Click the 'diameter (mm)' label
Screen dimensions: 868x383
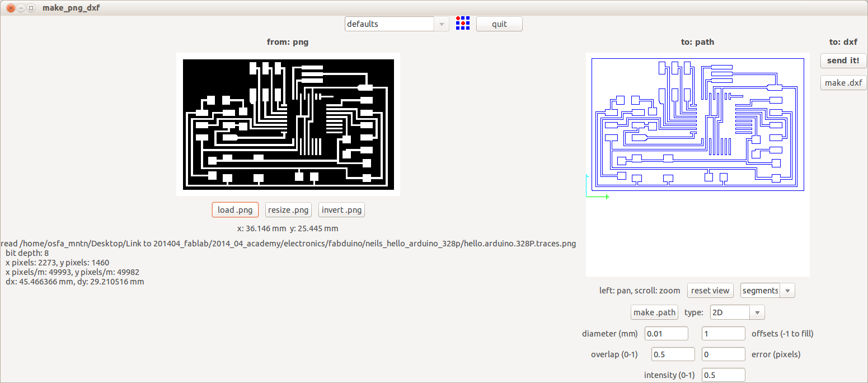610,334
